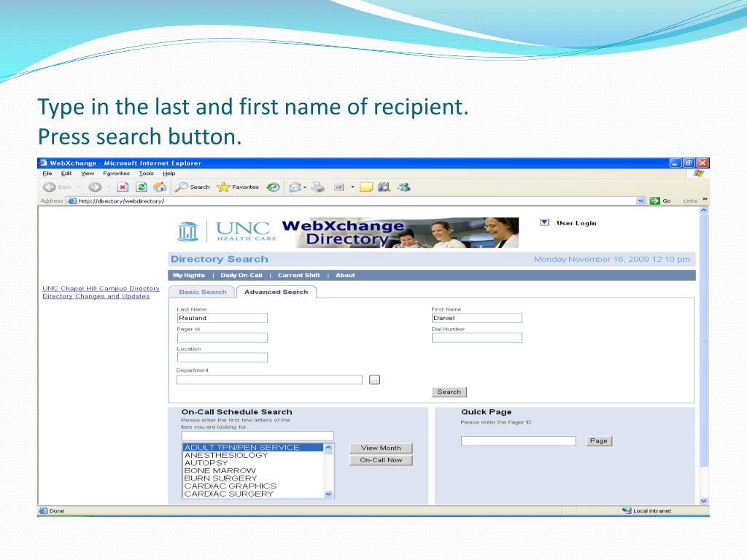The image size is (747, 560).
Task: Click the green Go arrow button
Action: click(655, 201)
